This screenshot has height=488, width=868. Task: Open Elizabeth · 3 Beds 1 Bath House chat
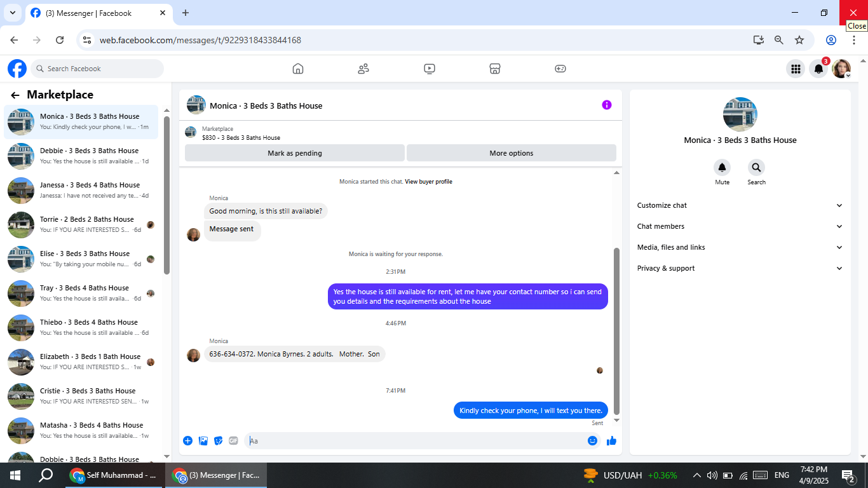[81, 362]
